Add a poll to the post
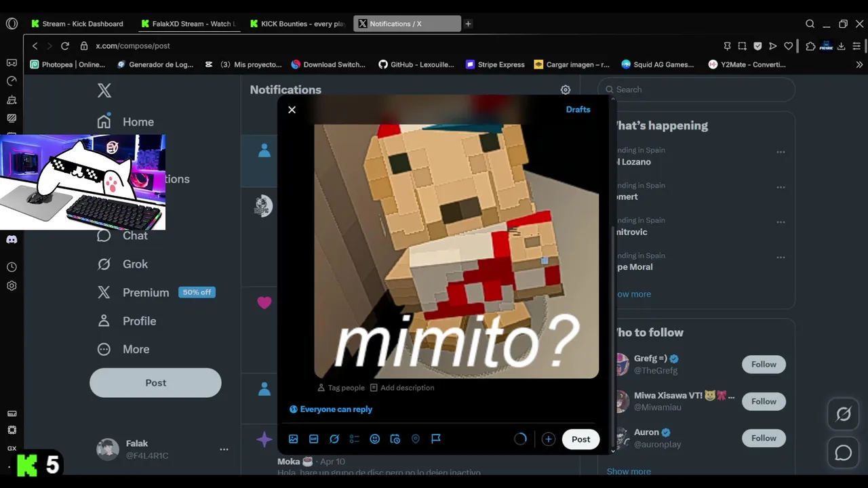Screen dimensions: 868x488 point(354,439)
